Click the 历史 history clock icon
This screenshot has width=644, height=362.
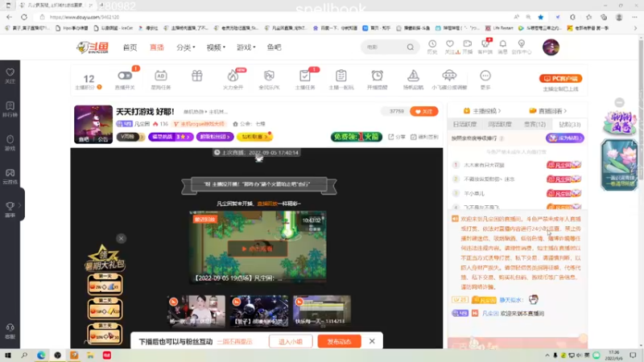click(x=432, y=44)
